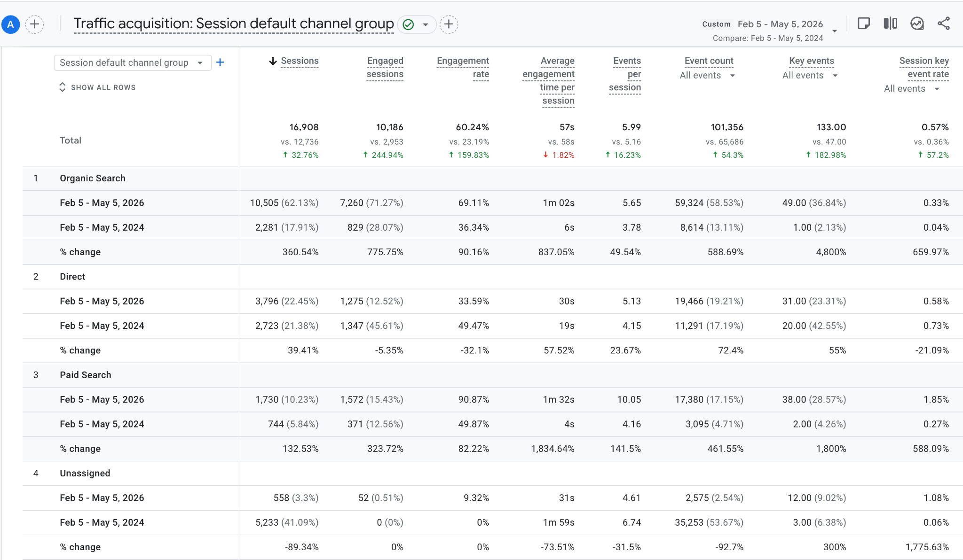Add secondary dimension with blue plus
The width and height of the screenshot is (963, 560).
pyautogui.click(x=220, y=62)
